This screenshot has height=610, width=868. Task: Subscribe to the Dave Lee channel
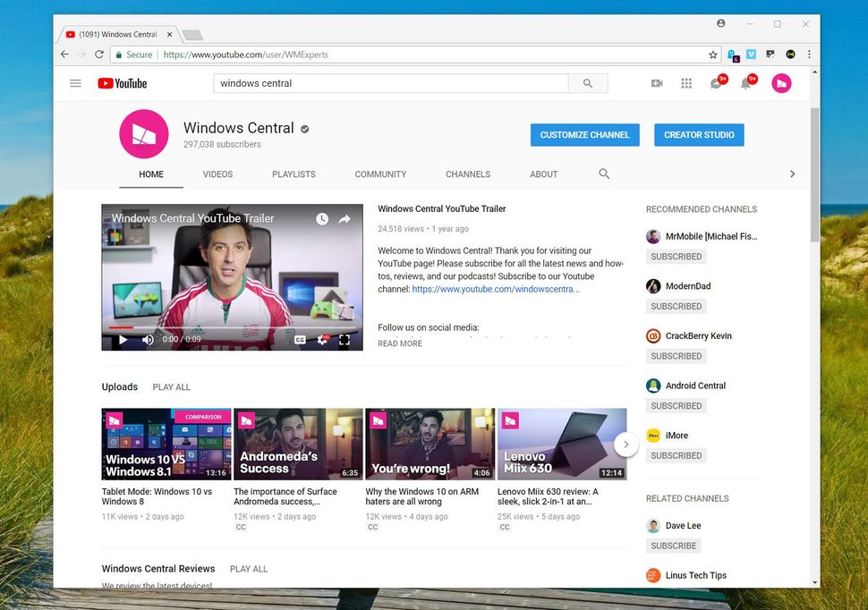pyautogui.click(x=673, y=546)
